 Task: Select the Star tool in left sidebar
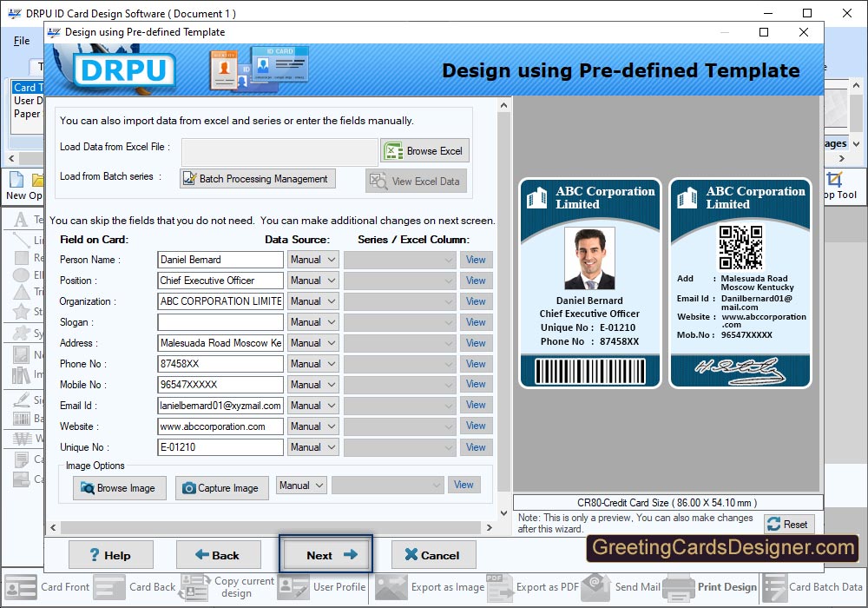pyautogui.click(x=21, y=311)
